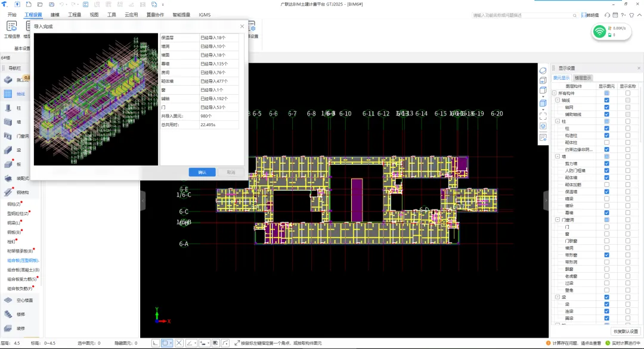Viewport: 644px width, 349px height.
Task: Enable 显示名称 checkbox for 所有构件
Action: 627,93
